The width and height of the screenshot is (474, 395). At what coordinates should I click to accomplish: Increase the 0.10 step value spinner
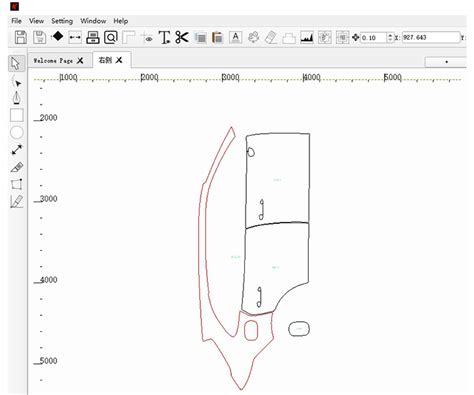(x=390, y=35)
